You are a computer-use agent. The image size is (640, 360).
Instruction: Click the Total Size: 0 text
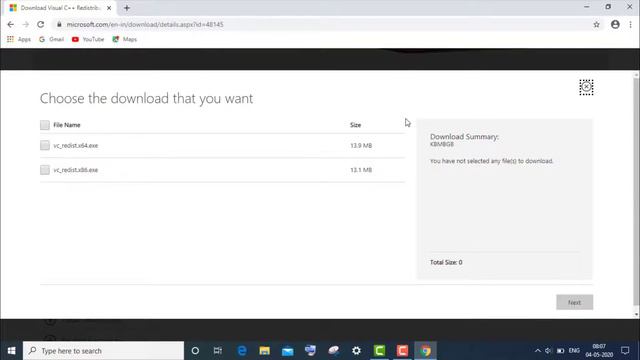(446, 262)
